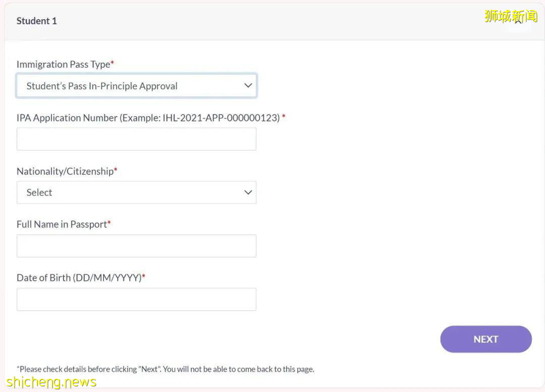Click the check details footer note
This screenshot has height=392, width=545.
tap(166, 369)
